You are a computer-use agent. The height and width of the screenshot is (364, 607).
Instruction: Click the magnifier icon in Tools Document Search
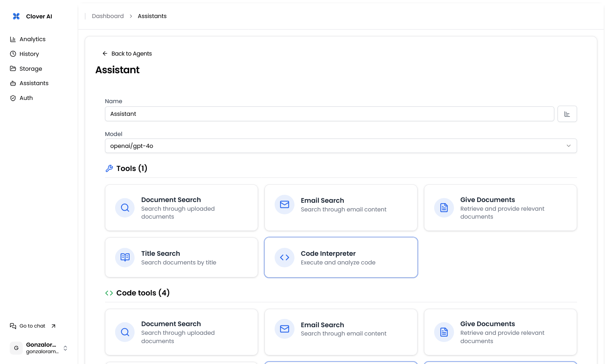click(x=125, y=208)
